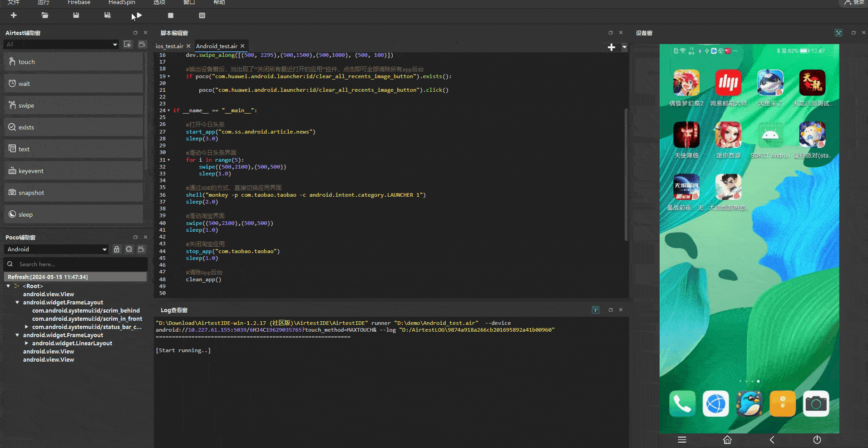Switch to the ios_test.air tab
The image size is (868, 448).
(x=169, y=46)
